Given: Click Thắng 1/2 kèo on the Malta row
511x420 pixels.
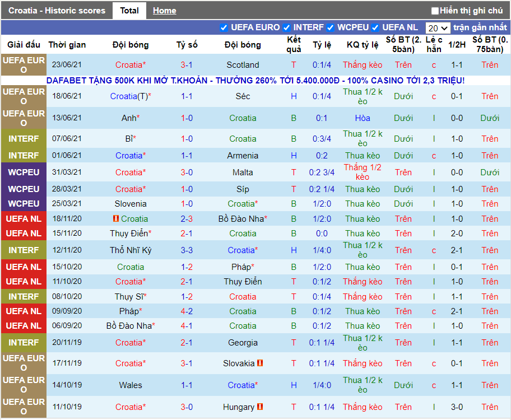Looking at the screenshot, I should click(x=363, y=172).
